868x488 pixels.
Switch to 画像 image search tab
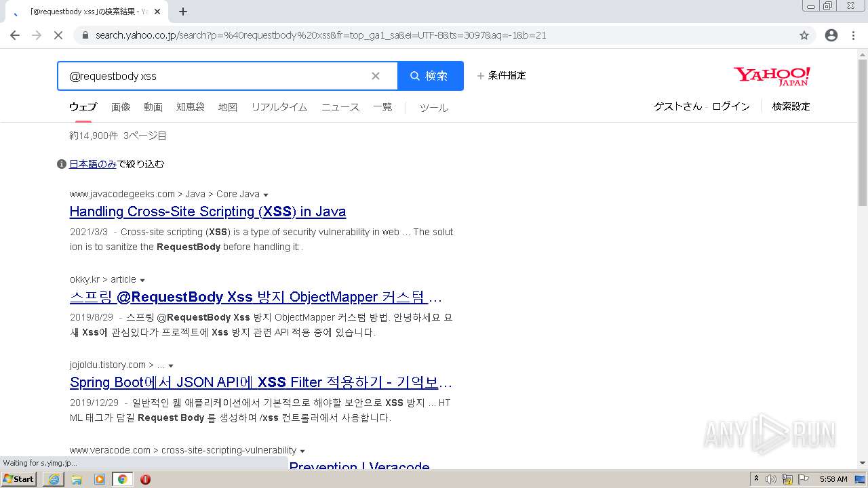[x=121, y=107]
